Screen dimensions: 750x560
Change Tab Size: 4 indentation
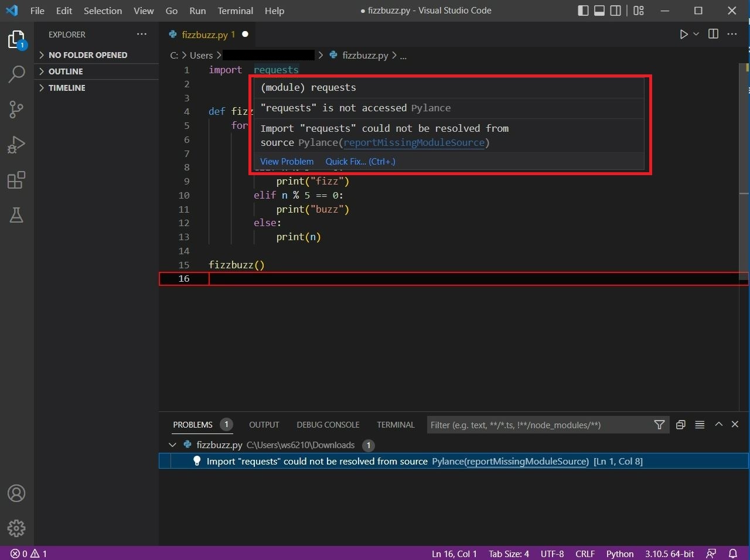point(509,554)
